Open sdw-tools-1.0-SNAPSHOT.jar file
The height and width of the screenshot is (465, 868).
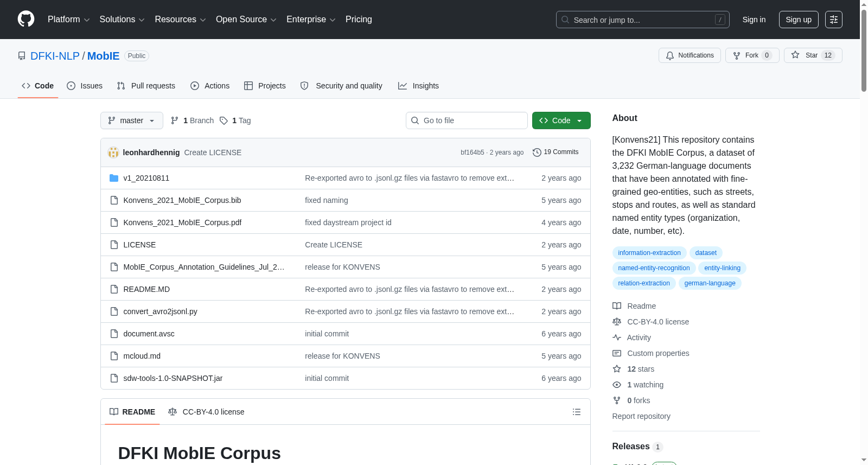[173, 378]
